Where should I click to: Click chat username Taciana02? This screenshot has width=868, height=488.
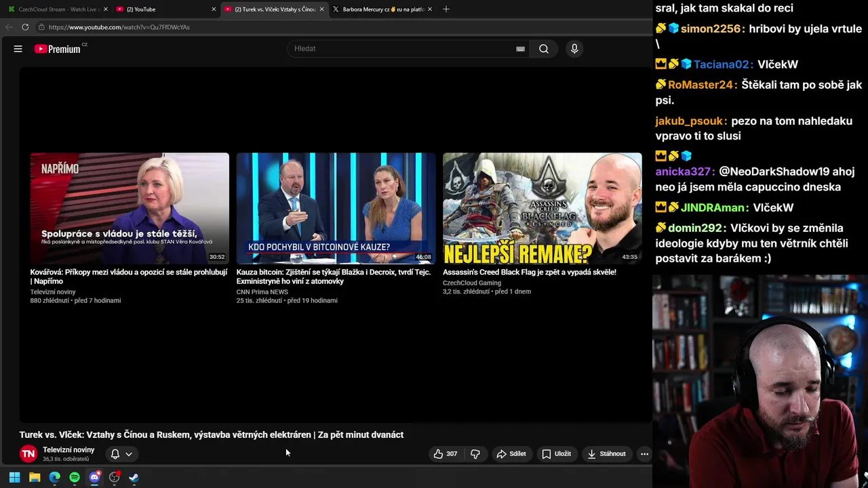pyautogui.click(x=722, y=64)
